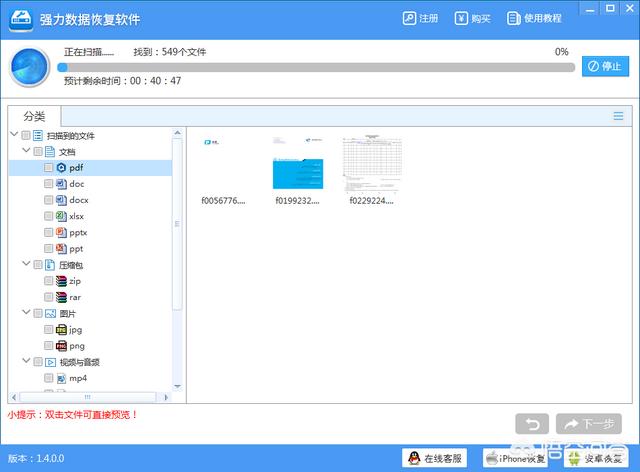Collapse the 图片 tree node

[x=26, y=313]
